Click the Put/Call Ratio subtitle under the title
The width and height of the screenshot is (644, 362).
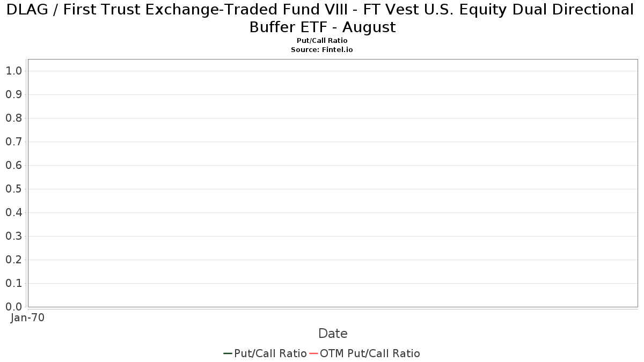pyautogui.click(x=322, y=41)
